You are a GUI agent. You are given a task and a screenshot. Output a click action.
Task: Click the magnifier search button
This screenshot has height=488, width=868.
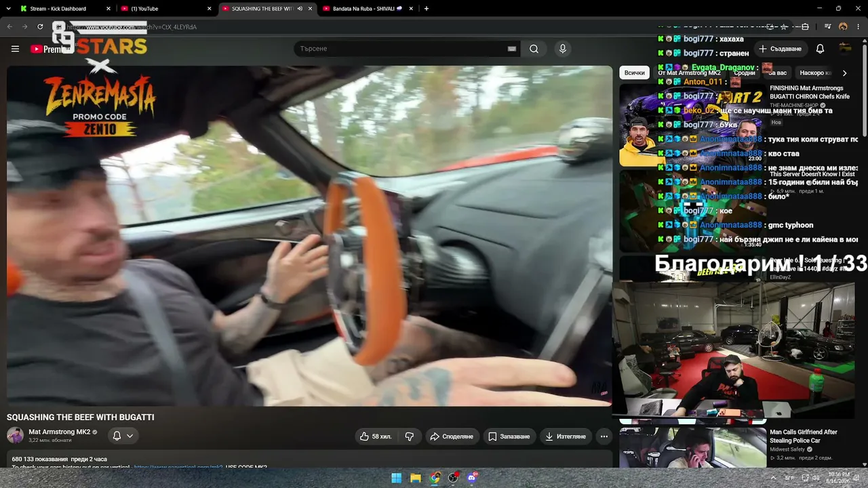tap(534, 49)
